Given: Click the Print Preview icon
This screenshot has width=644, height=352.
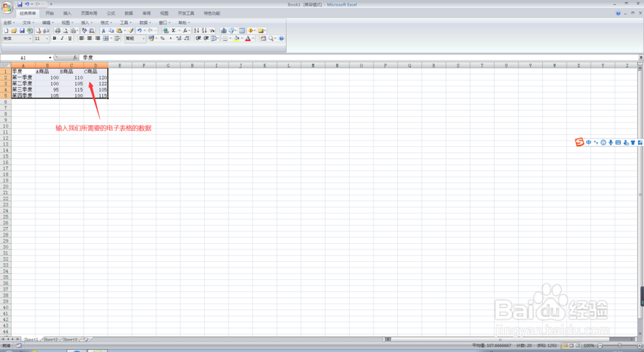Looking at the screenshot, I should [65, 30].
